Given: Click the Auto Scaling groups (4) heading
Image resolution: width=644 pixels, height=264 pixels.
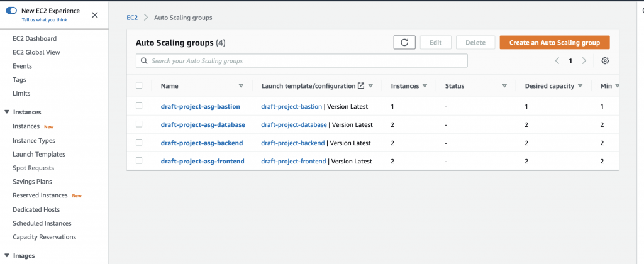Looking at the screenshot, I should click(x=180, y=43).
